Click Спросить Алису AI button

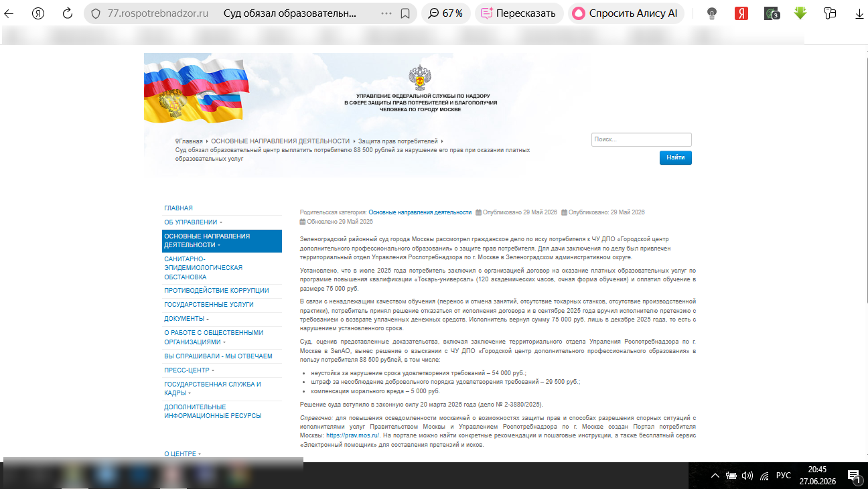[626, 13]
